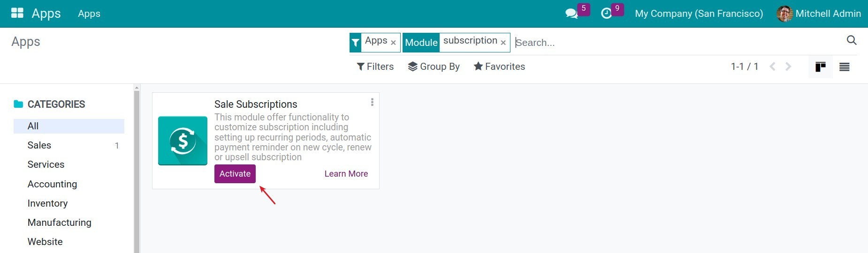
Task: Open Mitchell Admin user menu
Action: [819, 14]
